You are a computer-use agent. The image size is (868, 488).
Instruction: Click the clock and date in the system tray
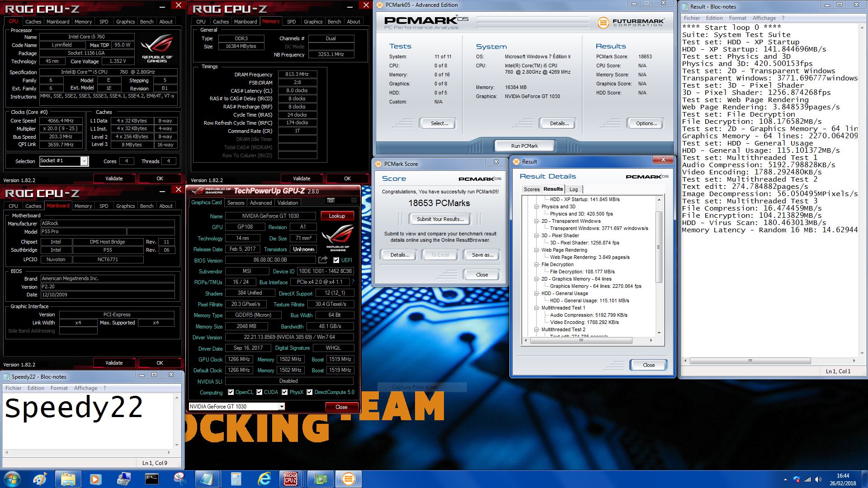pyautogui.click(x=842, y=479)
